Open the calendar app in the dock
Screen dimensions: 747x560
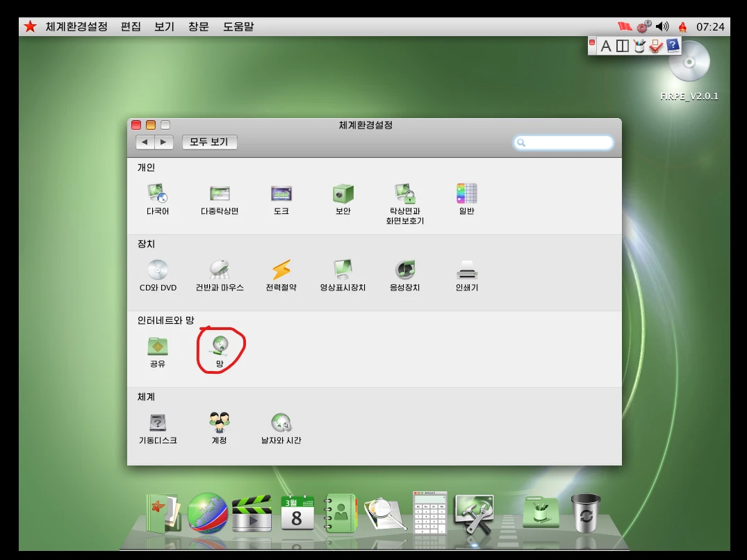point(297,514)
